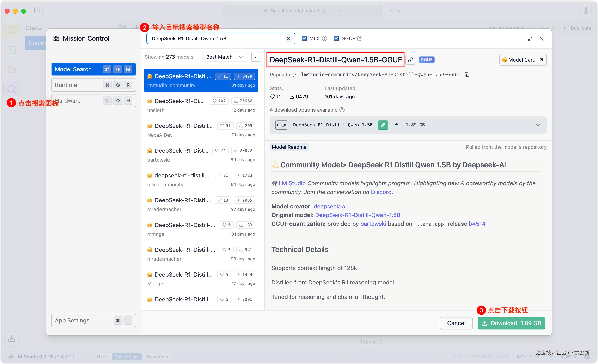598x364 pixels.
Task: Switch to User mode
Action: click(102, 357)
